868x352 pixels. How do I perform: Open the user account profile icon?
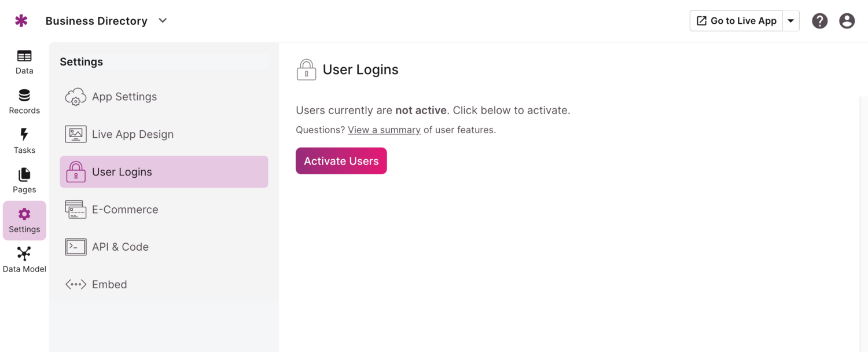[847, 21]
